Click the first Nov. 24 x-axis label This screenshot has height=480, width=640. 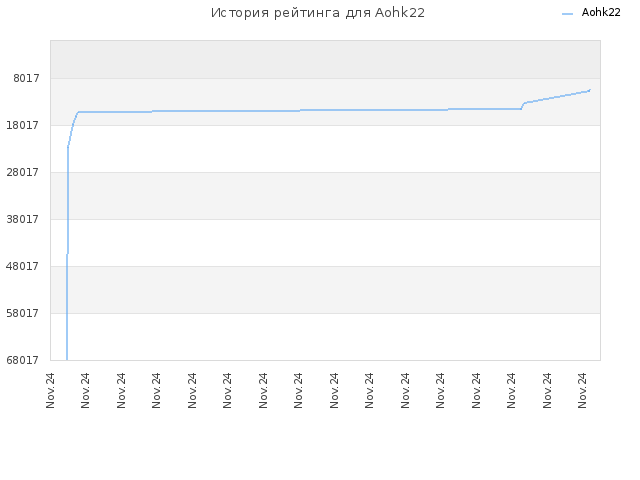coord(50,390)
